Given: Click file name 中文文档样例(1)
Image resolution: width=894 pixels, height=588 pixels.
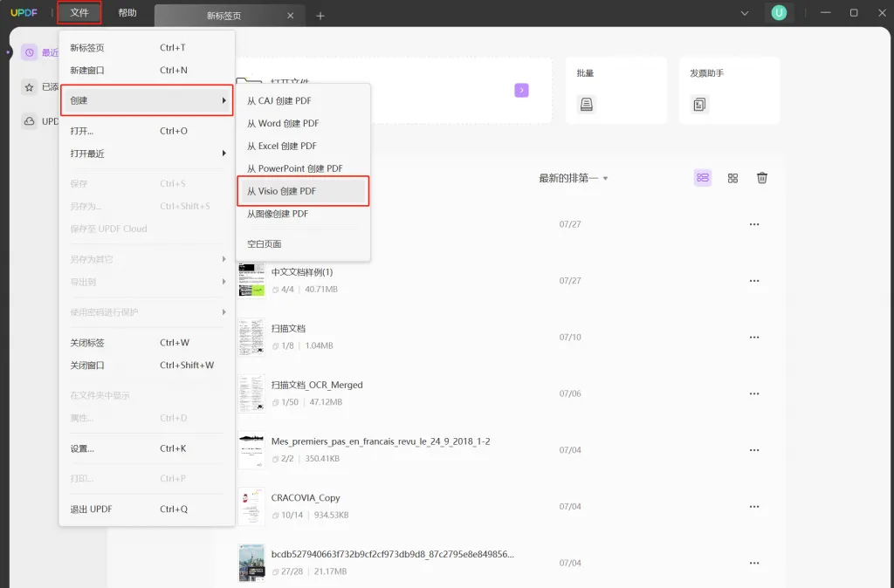Looking at the screenshot, I should 302,272.
